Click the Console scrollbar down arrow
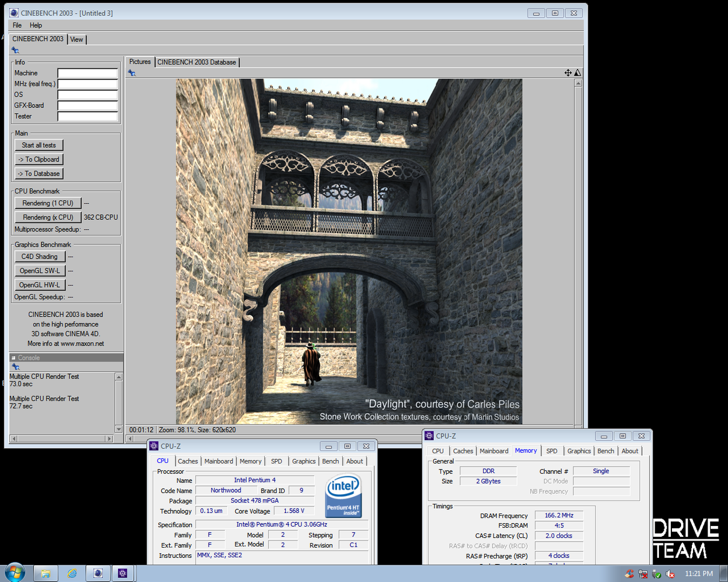Viewport: 728px width, 582px height. tap(119, 429)
